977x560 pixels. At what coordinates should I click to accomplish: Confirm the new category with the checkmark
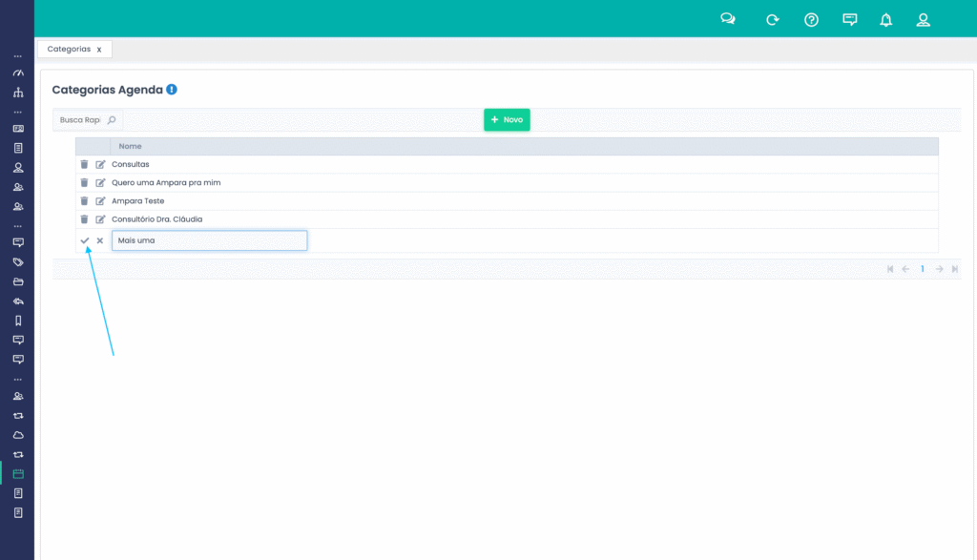[85, 240]
